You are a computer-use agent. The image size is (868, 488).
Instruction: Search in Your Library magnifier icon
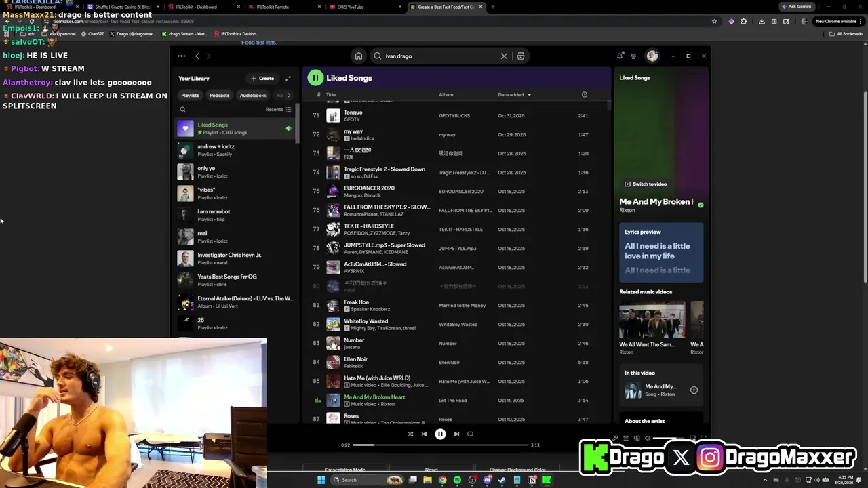(x=182, y=109)
